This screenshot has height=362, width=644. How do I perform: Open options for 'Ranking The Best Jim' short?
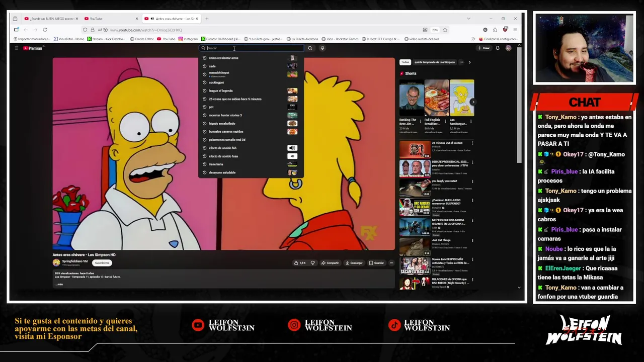coord(421,121)
